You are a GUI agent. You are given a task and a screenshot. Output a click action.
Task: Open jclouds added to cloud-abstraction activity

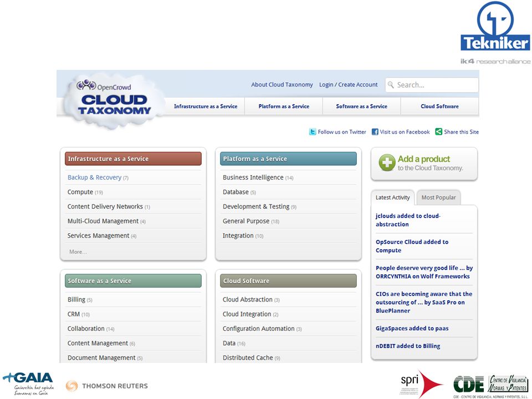point(408,220)
